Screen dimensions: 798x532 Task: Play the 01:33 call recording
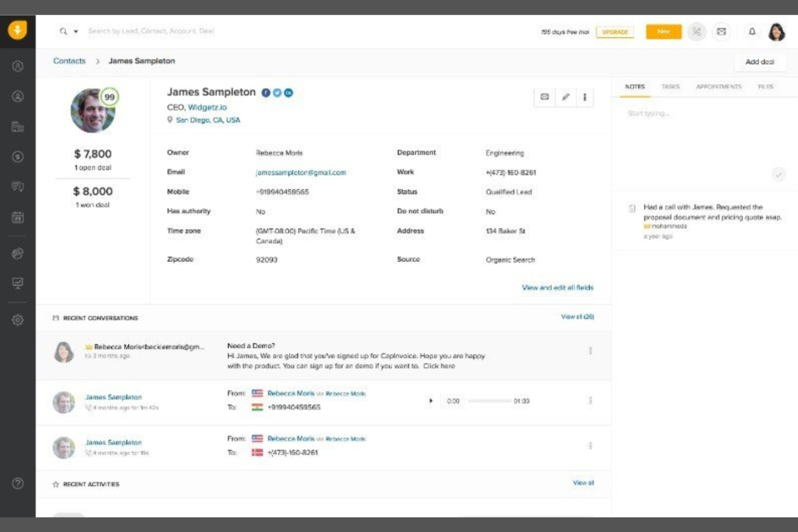pos(430,401)
